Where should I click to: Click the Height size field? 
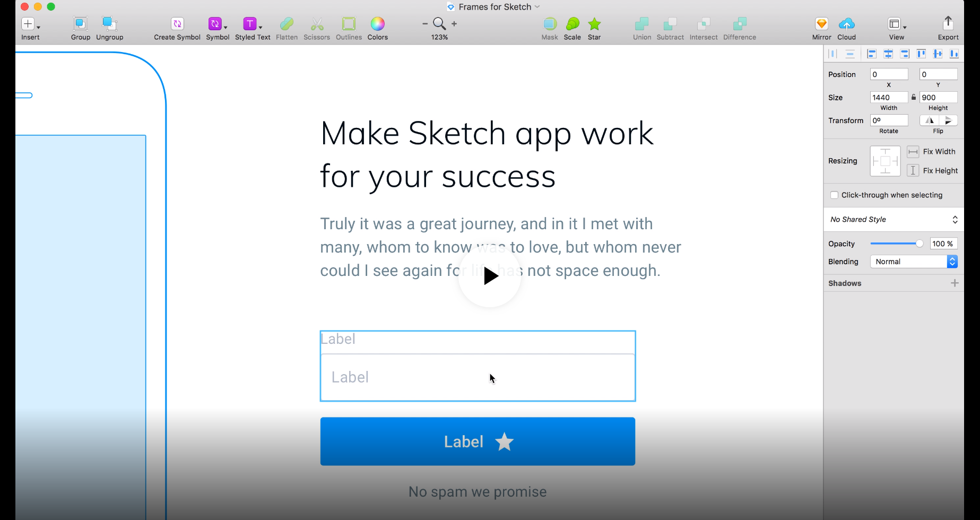point(938,97)
